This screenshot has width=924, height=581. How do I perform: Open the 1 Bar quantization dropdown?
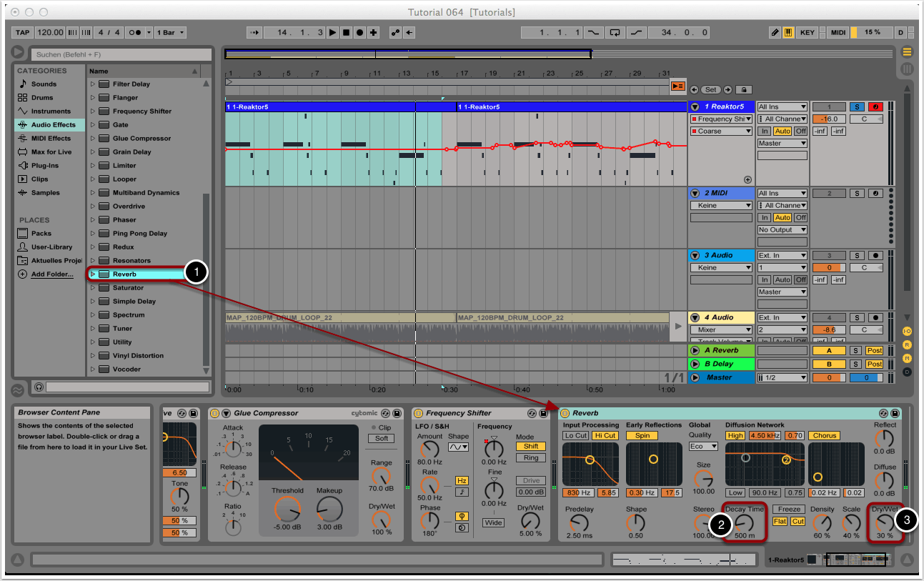tap(172, 32)
